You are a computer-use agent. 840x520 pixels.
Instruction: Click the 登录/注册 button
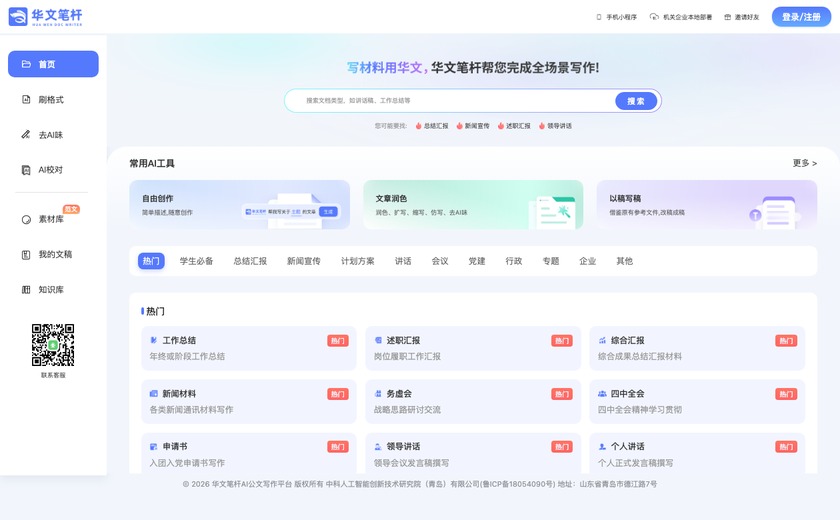point(801,17)
